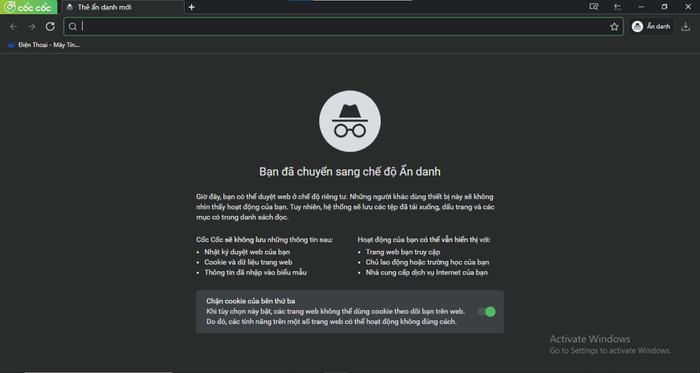
Task: Restore down the browser window
Action: coord(664,7)
